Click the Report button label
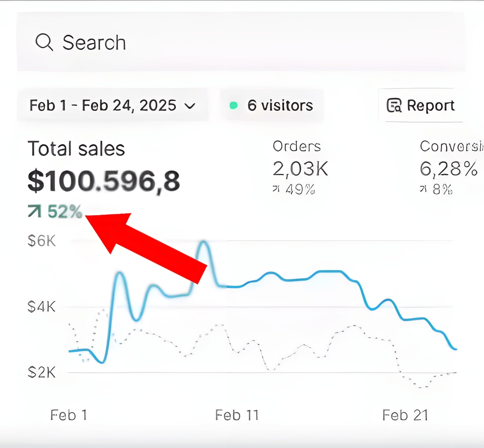Image resolution: width=484 pixels, height=448 pixels. point(430,105)
